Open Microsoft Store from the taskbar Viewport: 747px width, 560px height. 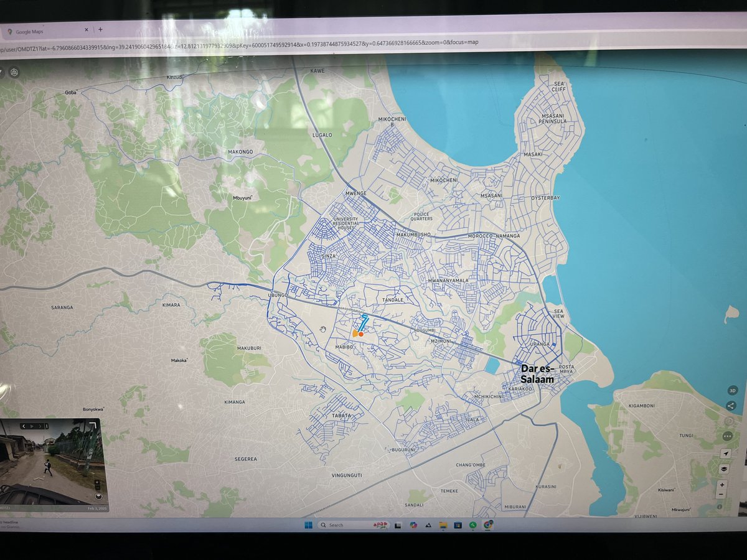(x=458, y=525)
